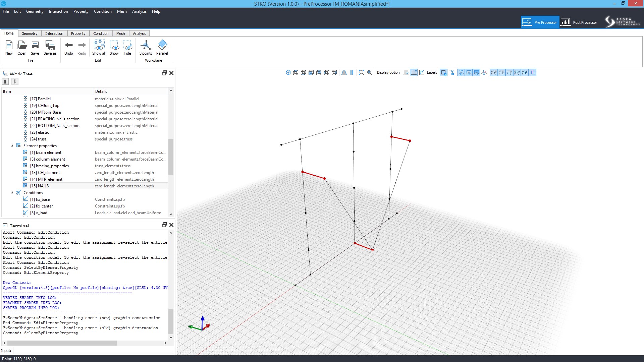Screen dimensions: 644x362
Task: Switch to the Mesh ribbon tab
Action: point(121,34)
